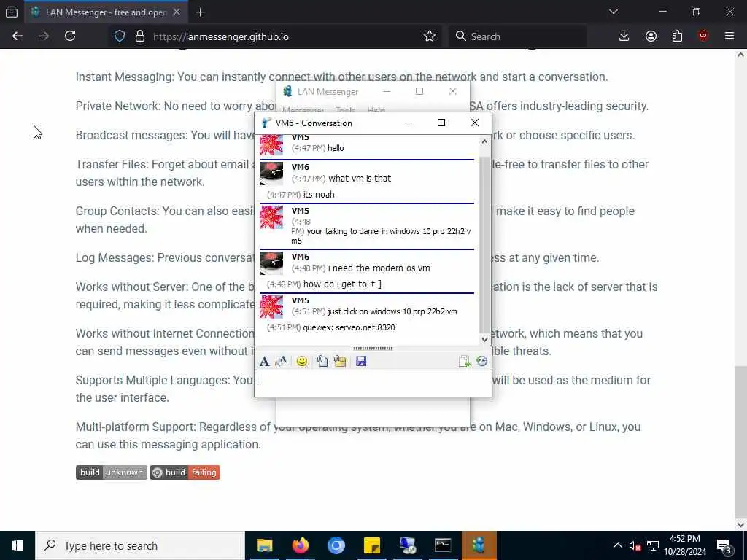Reload the page with the refresh icon
The height and width of the screenshot is (560, 747).
click(70, 36)
